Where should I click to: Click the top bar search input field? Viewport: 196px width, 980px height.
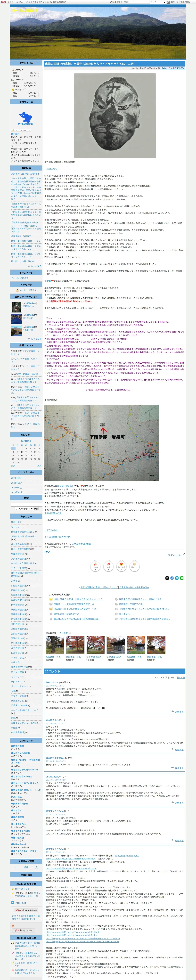(139, 2)
